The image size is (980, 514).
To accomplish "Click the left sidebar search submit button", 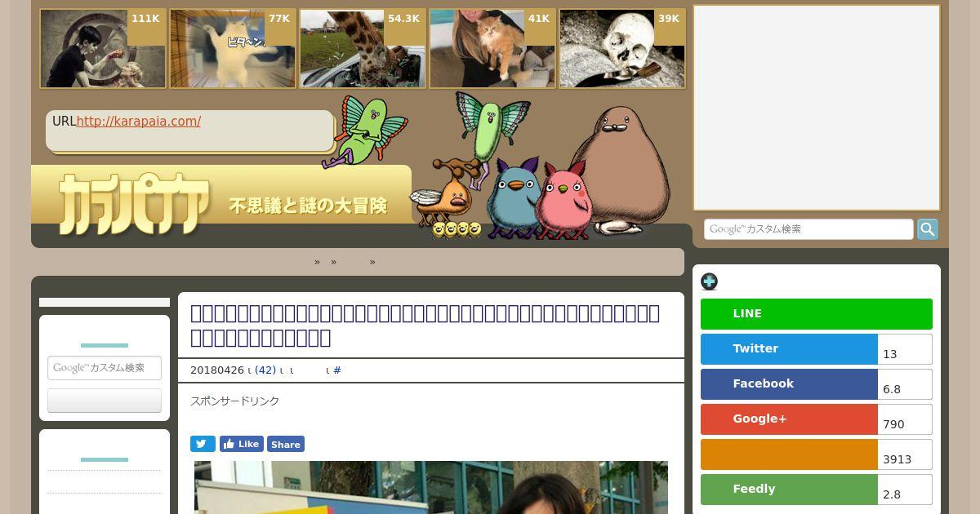I will click(x=105, y=401).
